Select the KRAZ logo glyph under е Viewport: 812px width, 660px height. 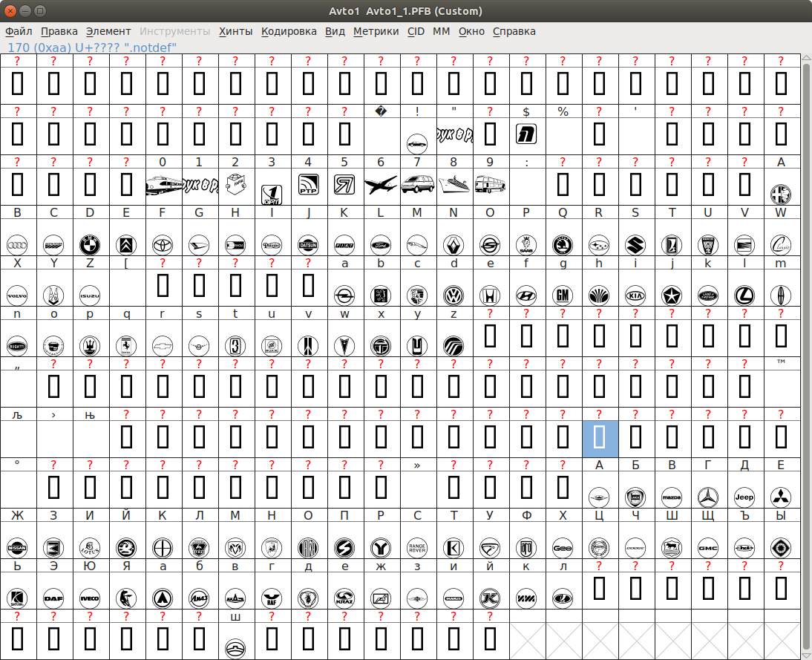pos(344,598)
